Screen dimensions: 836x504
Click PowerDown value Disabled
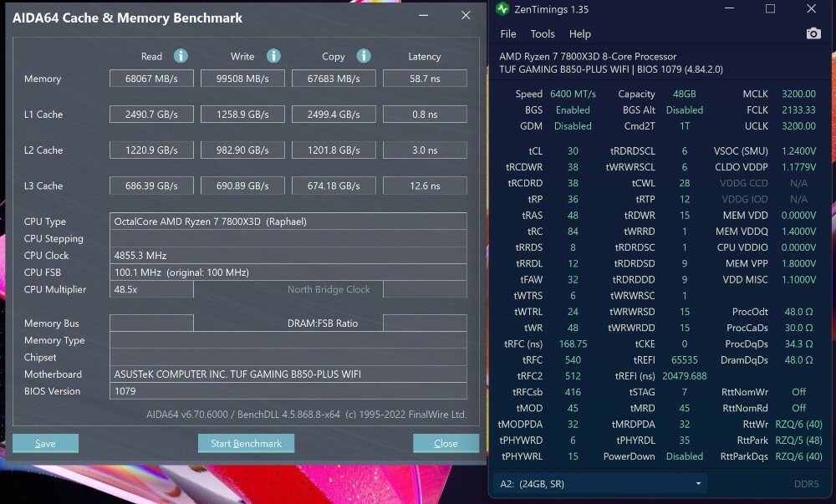click(x=684, y=456)
